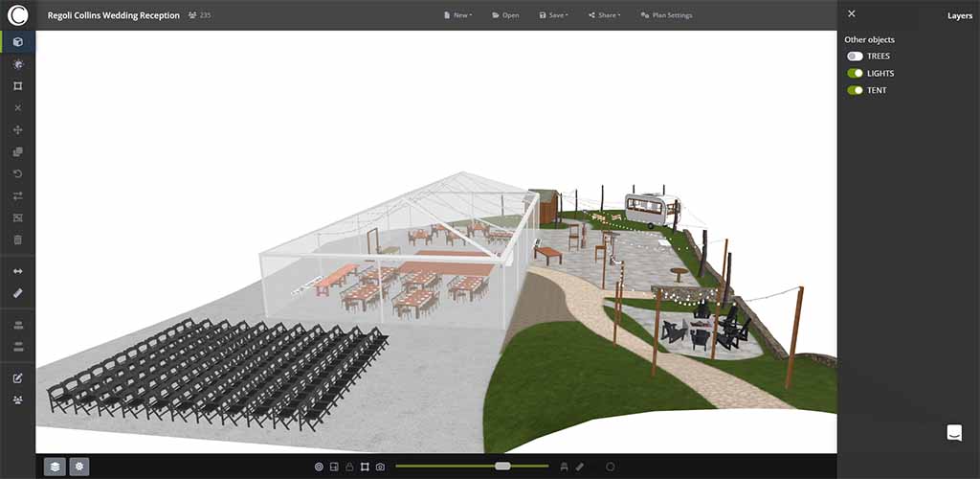Click the green zoom slider handle
The height and width of the screenshot is (479, 980).
(x=502, y=467)
